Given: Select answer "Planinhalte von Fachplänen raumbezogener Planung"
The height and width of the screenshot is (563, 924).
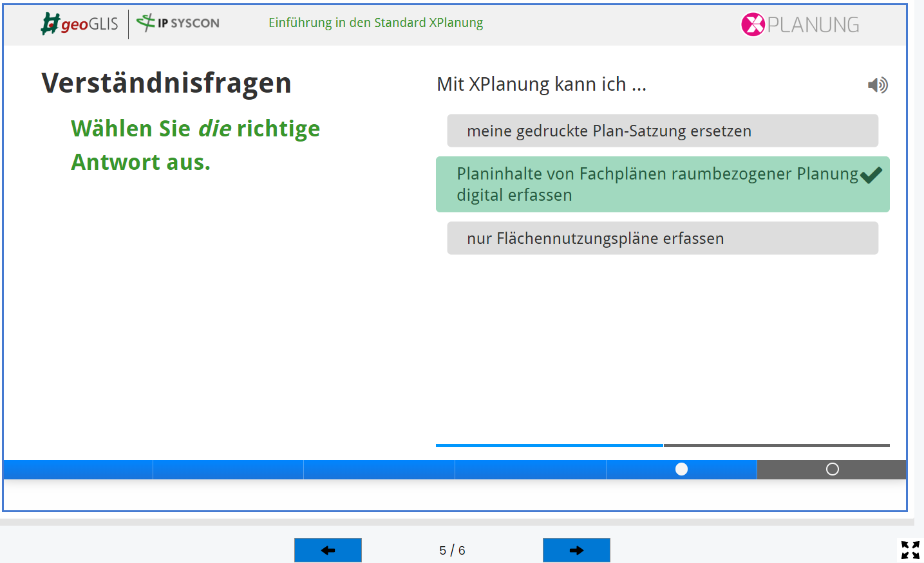Looking at the screenshot, I should point(657,185).
